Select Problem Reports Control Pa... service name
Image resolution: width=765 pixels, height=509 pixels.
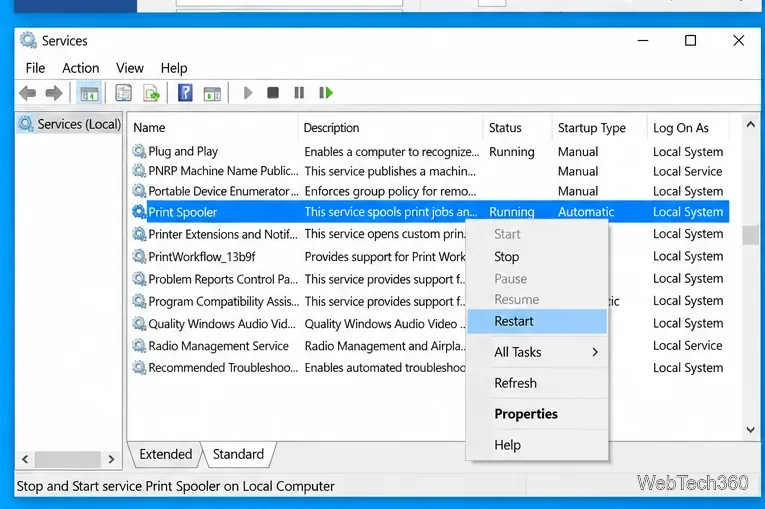[222, 279]
